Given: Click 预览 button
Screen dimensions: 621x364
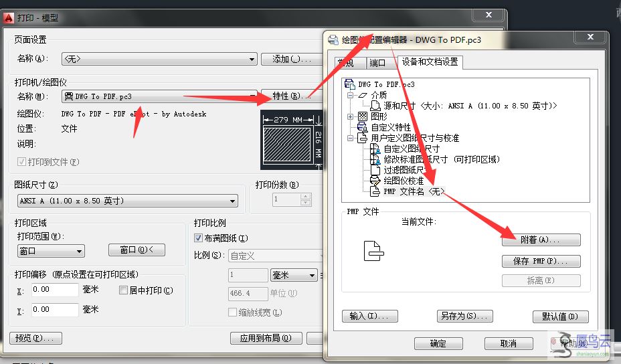Looking at the screenshot, I should click(35, 339).
